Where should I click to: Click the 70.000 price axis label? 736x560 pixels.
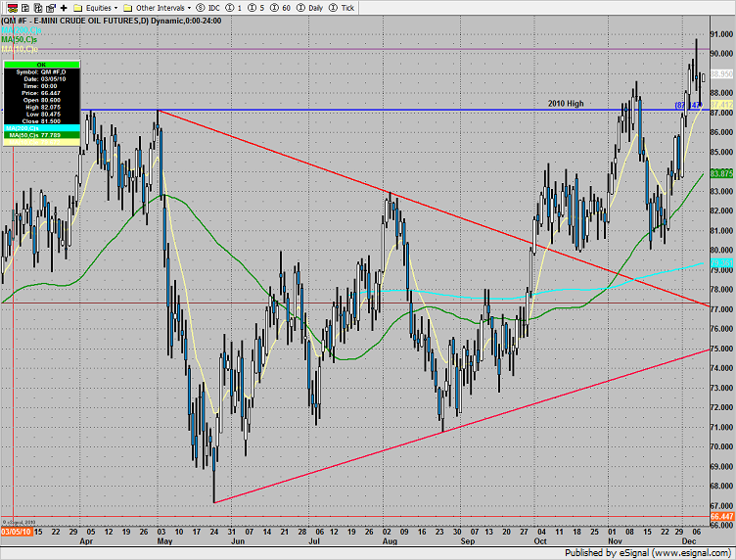pyautogui.click(x=721, y=446)
